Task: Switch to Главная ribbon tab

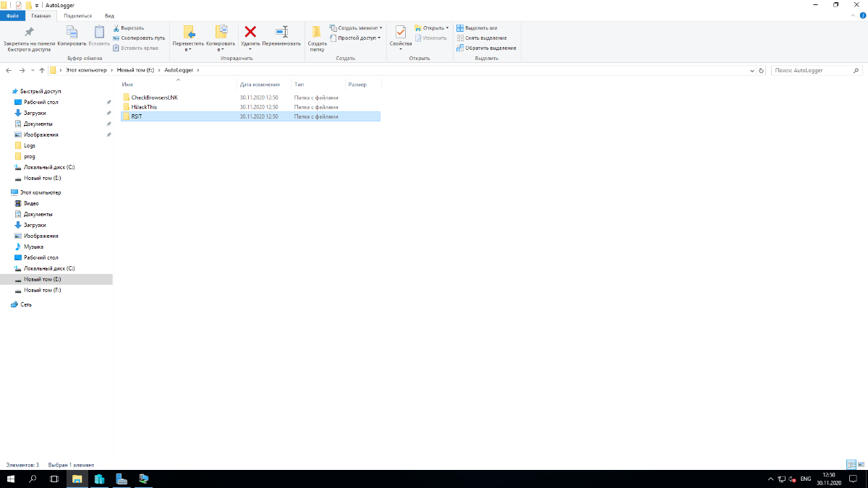Action: (41, 15)
